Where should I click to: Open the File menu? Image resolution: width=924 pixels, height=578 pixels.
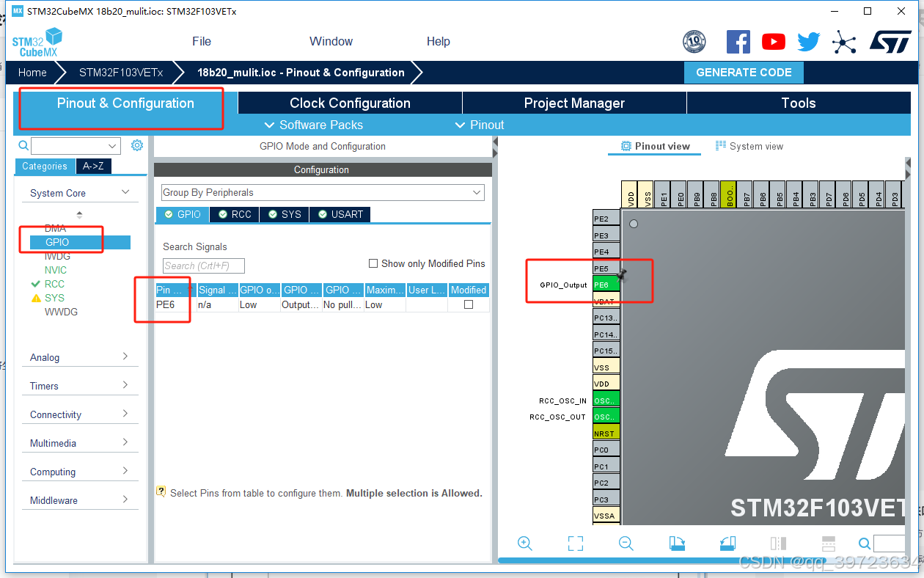(202, 41)
